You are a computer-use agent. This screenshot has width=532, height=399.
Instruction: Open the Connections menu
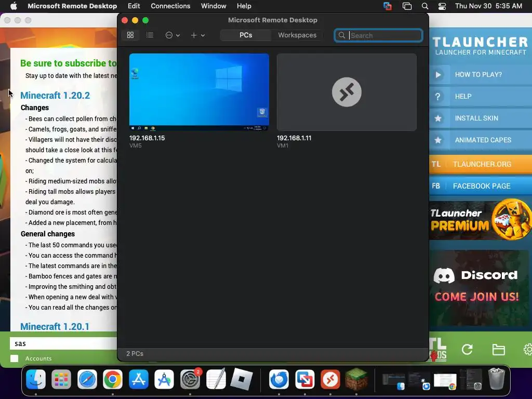click(170, 6)
